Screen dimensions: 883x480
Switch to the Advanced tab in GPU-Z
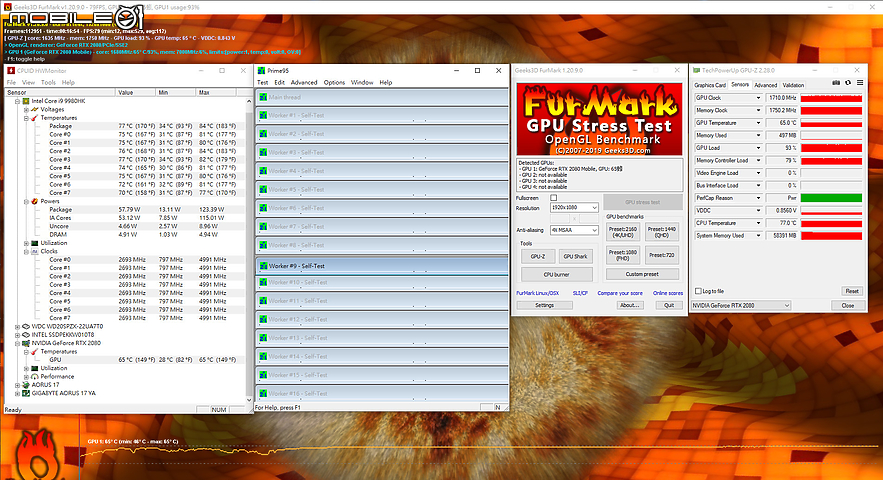765,85
